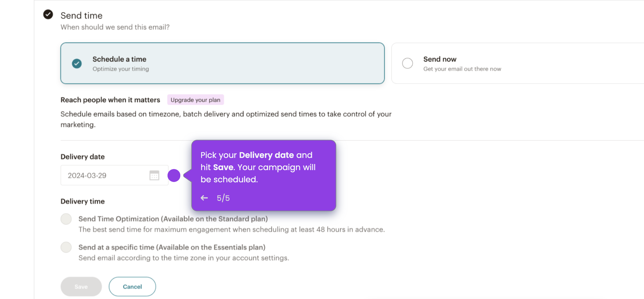Enable "Send at a specific time"
Image resolution: width=644 pixels, height=299 pixels.
tap(66, 247)
